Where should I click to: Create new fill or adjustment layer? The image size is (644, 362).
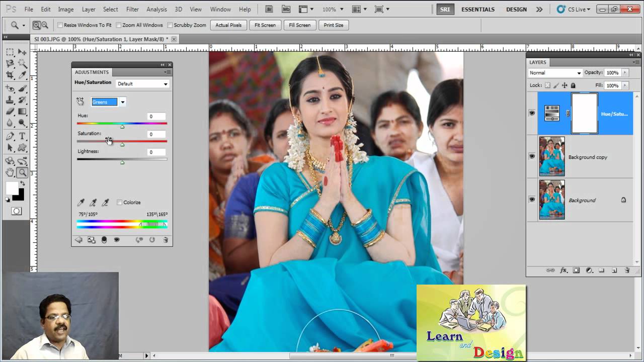589,270
